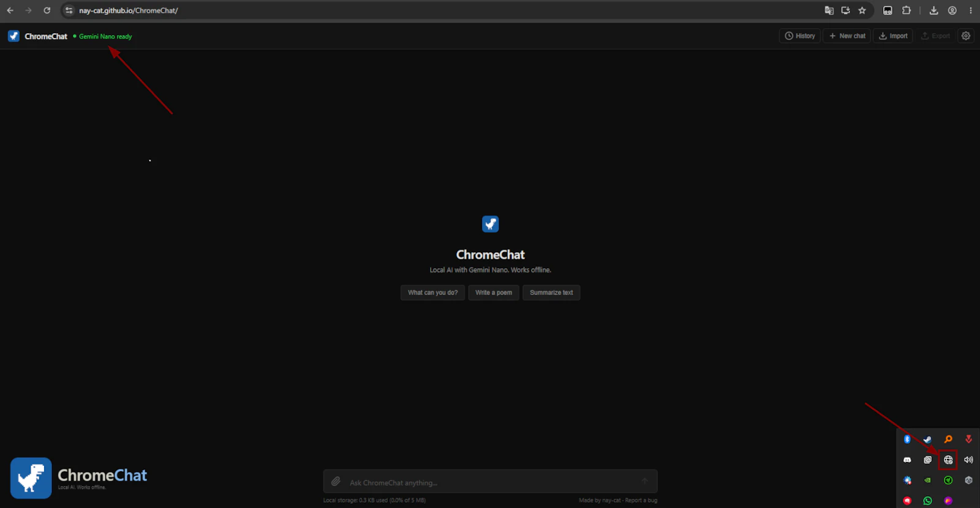
Task: Open the Chrome profile avatar
Action: point(952,10)
